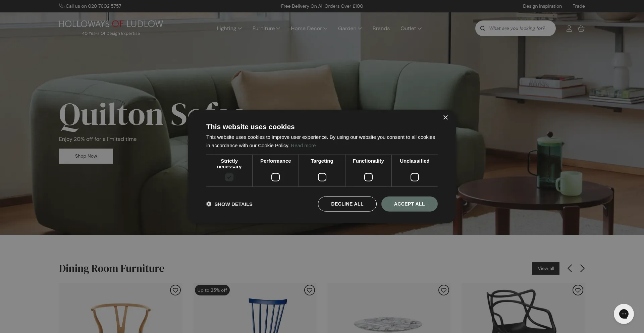Viewport: 644px width, 333px height.
Task: Enable the Performance cookies checkbox
Action: point(275,177)
